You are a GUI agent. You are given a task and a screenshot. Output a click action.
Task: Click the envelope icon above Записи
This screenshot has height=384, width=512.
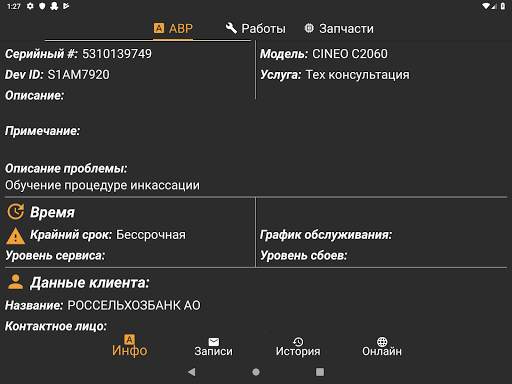click(214, 342)
